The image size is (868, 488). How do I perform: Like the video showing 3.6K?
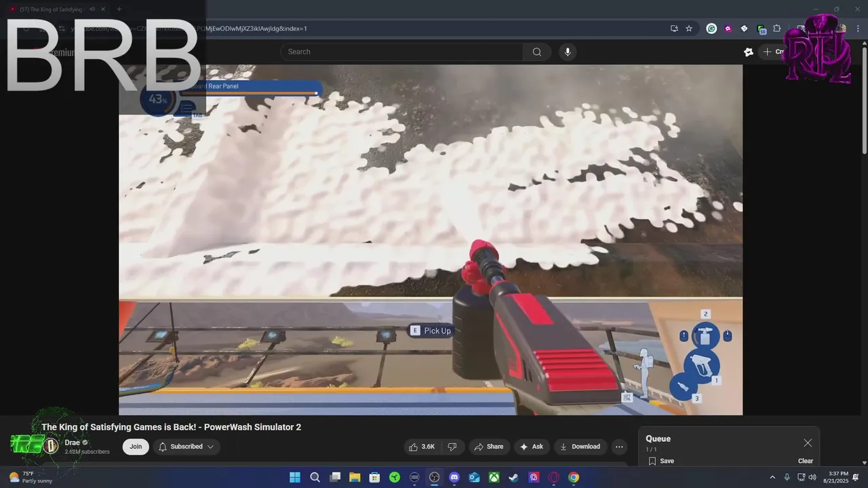420,447
